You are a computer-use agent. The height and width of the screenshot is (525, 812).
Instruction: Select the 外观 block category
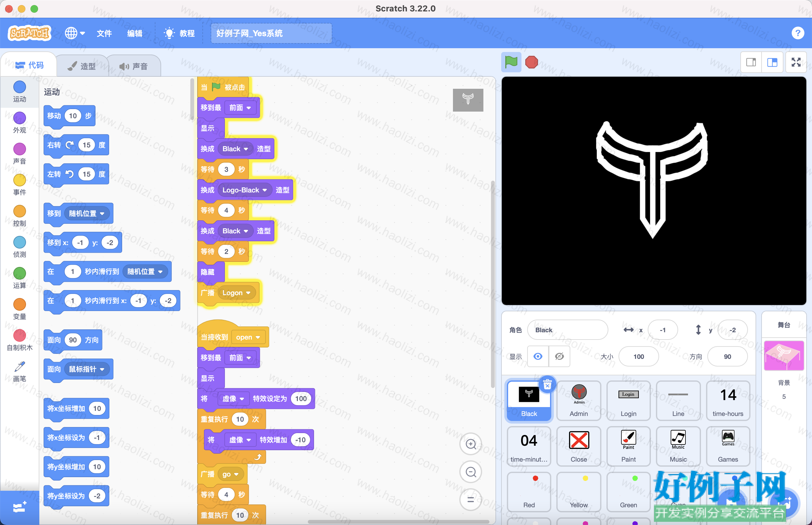click(19, 123)
